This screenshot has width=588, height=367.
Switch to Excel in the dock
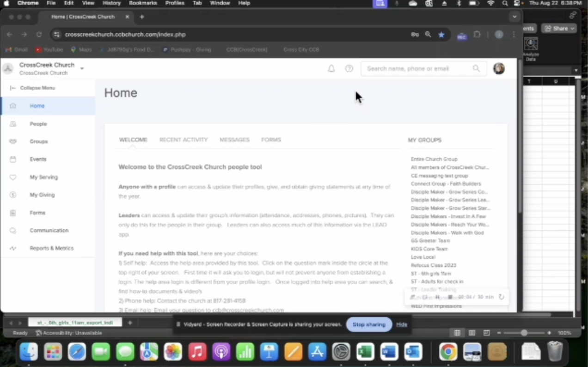365,352
